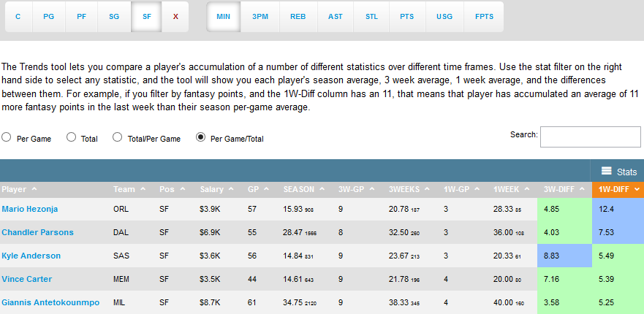Select the MIN stat filter
The height and width of the screenshot is (314, 644).
point(224,17)
